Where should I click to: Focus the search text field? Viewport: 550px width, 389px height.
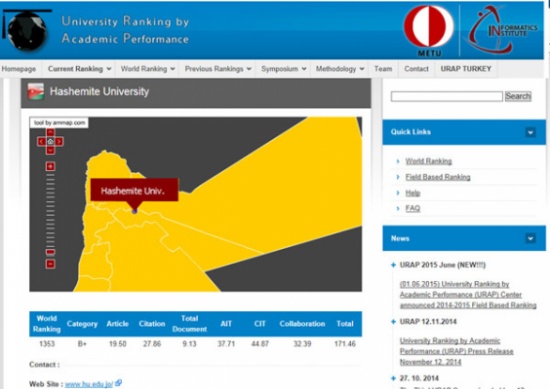pyautogui.click(x=447, y=96)
